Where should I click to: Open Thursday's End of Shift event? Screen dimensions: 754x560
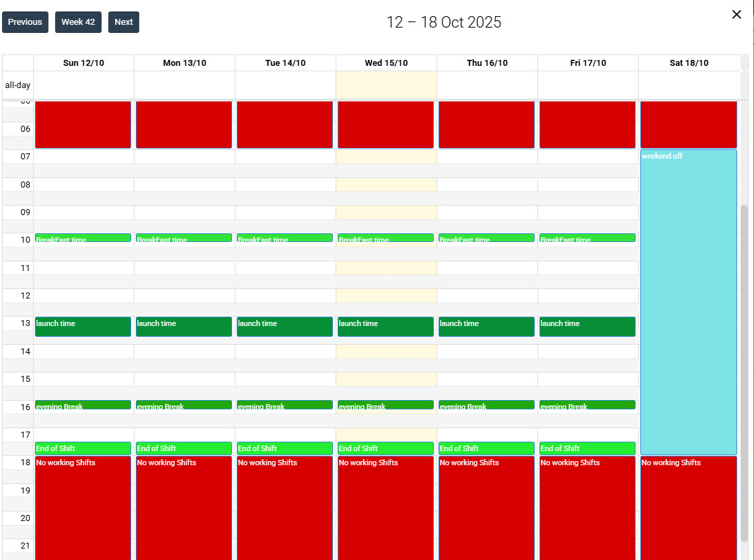(486, 448)
